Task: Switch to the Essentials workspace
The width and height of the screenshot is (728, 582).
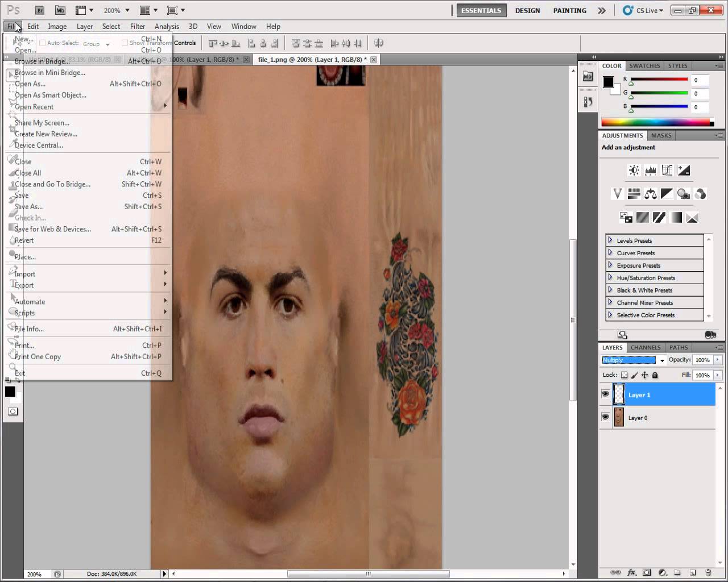Action: (481, 10)
